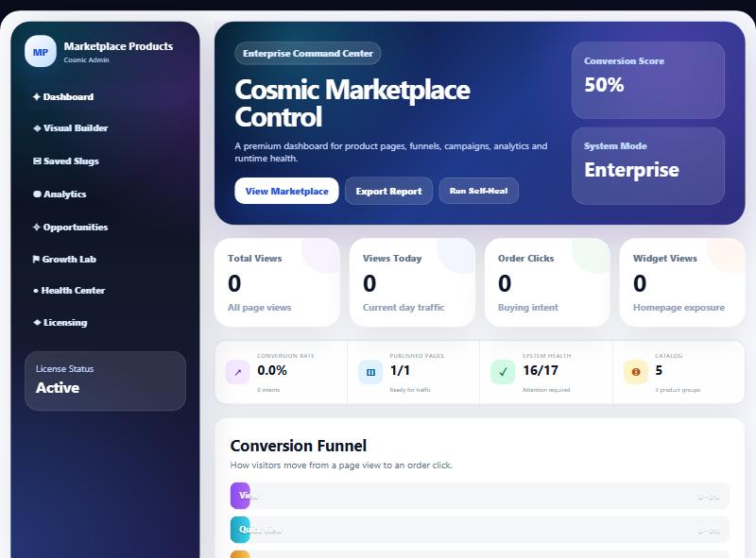Click the 16/17 system health value
Screen dimensions: 756x558
(541, 370)
